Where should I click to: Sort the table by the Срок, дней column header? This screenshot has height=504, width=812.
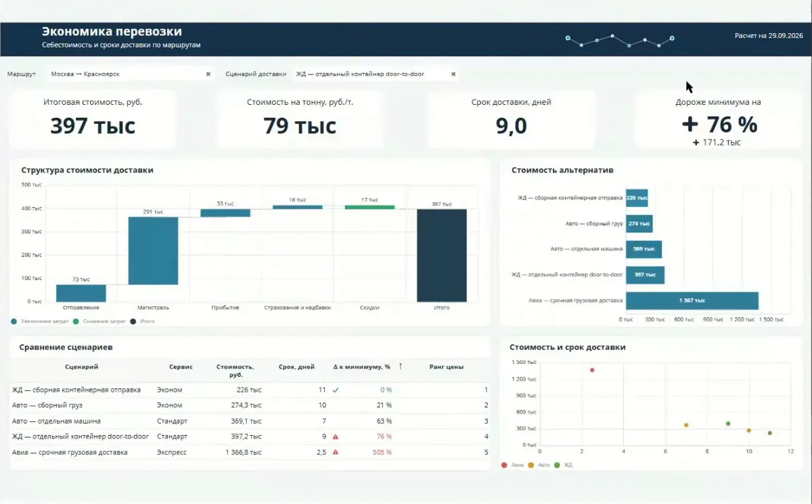296,367
